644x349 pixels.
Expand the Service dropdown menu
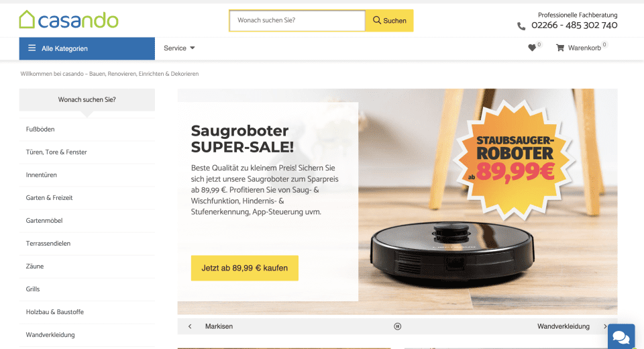click(x=179, y=48)
